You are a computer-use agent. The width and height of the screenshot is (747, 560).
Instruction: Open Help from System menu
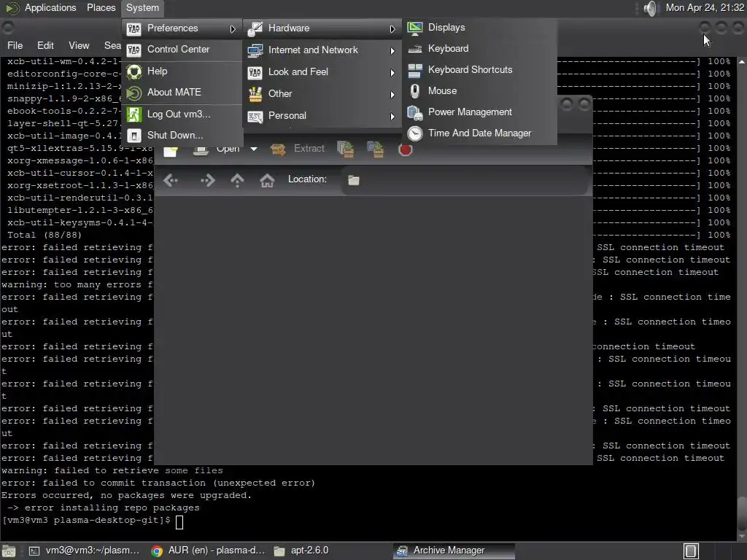(182, 71)
